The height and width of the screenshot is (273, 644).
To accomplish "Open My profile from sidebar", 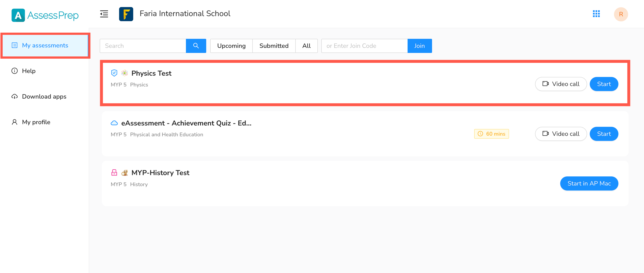I will 36,122.
